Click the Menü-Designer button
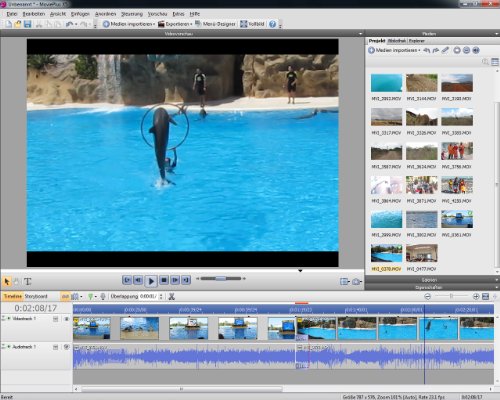The height and width of the screenshot is (400, 500). pyautogui.click(x=215, y=24)
